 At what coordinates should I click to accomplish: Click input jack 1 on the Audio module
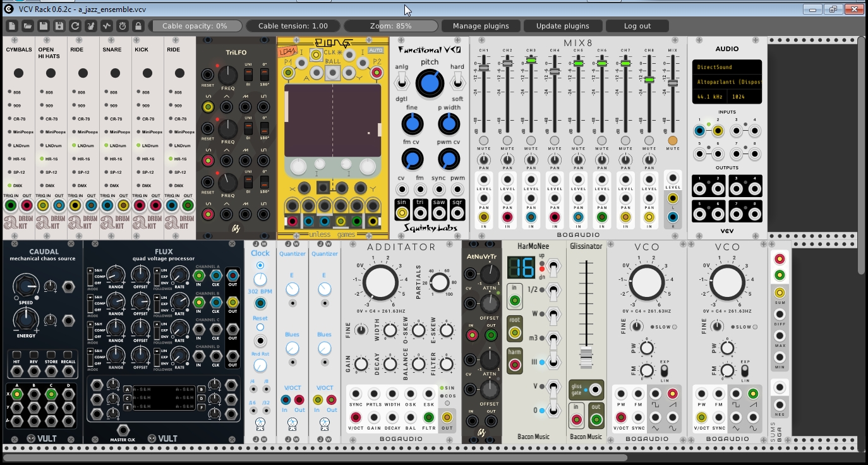pyautogui.click(x=699, y=131)
